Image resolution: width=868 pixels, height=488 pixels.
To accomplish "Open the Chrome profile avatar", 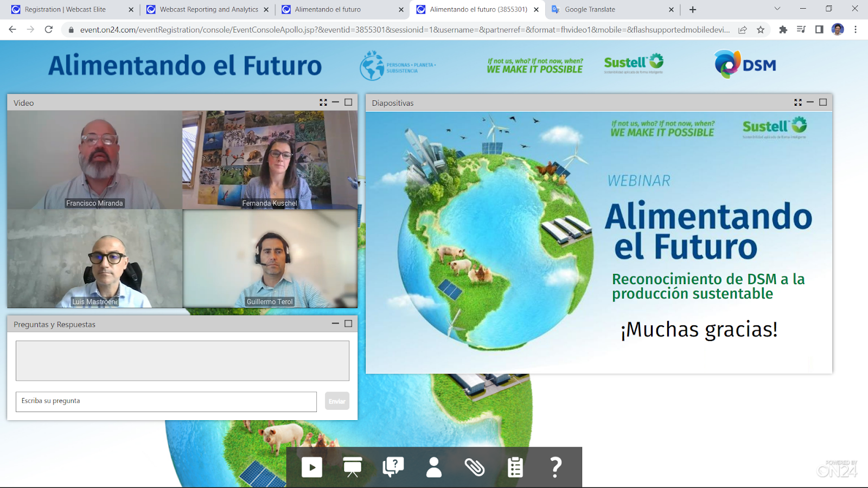I will pyautogui.click(x=838, y=30).
